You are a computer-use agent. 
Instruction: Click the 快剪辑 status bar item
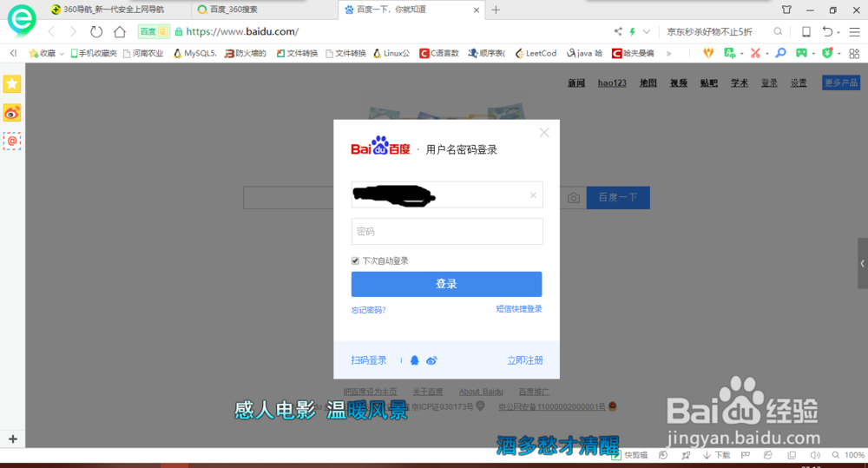(x=629, y=455)
